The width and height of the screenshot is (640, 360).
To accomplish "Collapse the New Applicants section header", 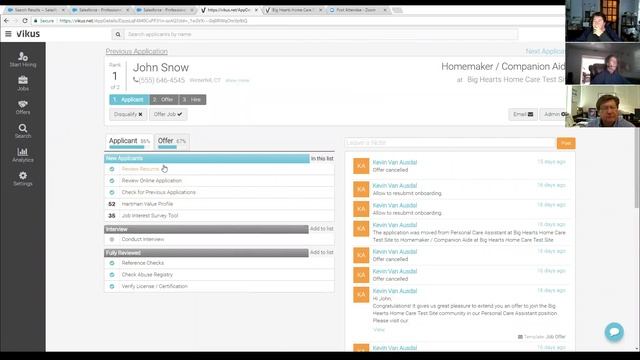I will click(207, 158).
